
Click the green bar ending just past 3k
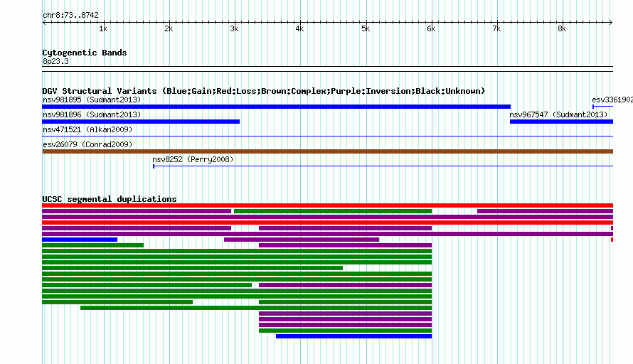point(147,285)
